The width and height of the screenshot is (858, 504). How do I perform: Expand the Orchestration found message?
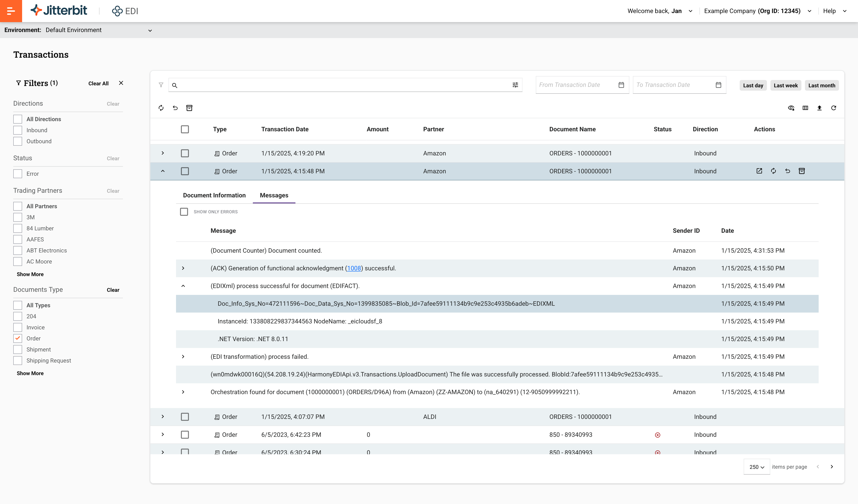[183, 392]
